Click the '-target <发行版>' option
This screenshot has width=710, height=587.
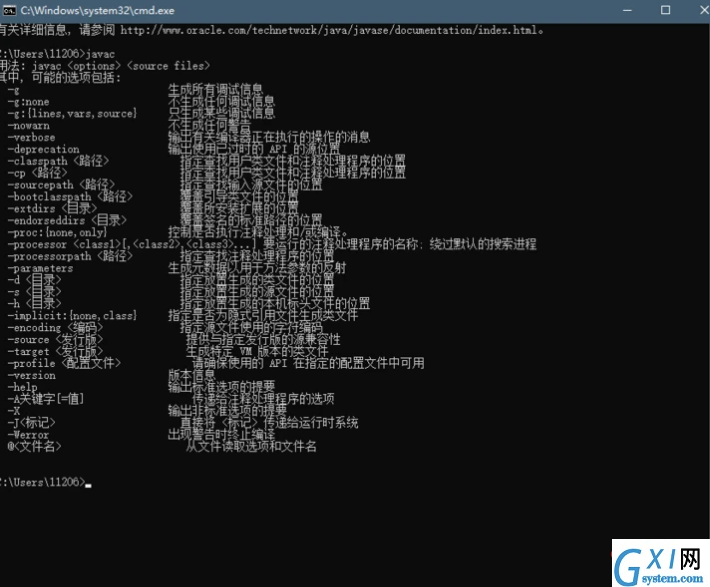point(55,351)
